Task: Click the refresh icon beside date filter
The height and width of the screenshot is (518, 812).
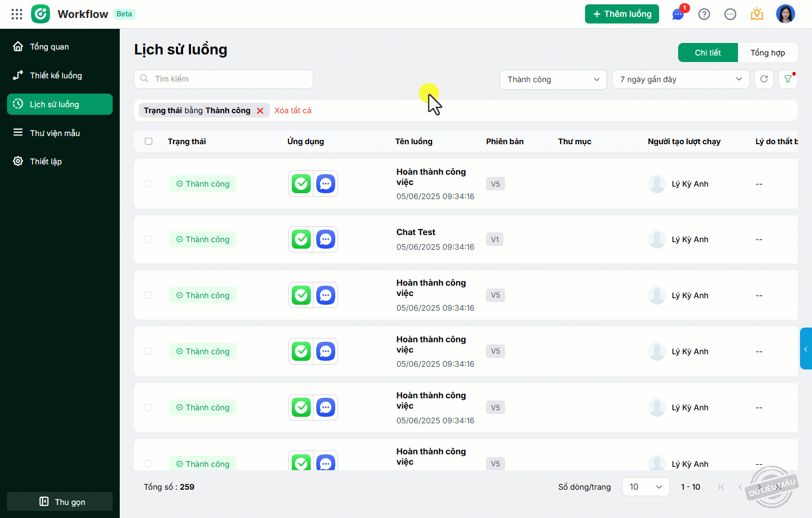Action: click(x=764, y=79)
